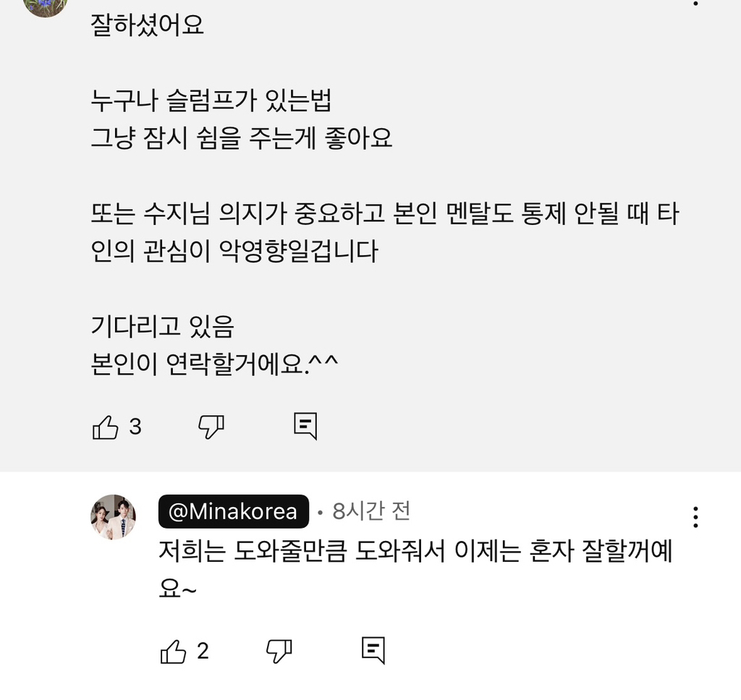Tap the top commenter's flower avatar
The width and height of the screenshot is (741, 700).
click(45, 6)
